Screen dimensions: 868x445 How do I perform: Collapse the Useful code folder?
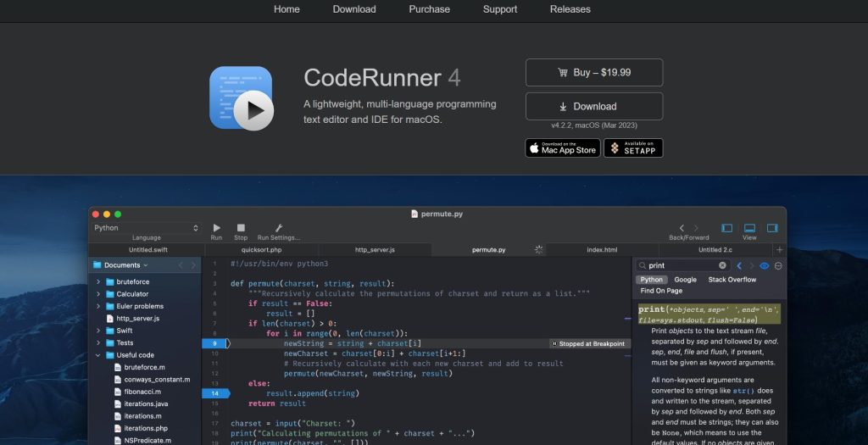pos(98,355)
